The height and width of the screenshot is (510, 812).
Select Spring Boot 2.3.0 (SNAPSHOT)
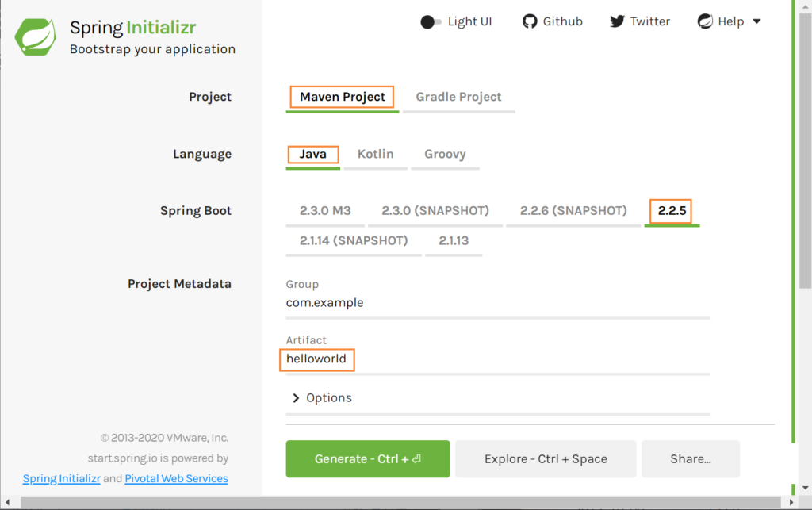435,211
